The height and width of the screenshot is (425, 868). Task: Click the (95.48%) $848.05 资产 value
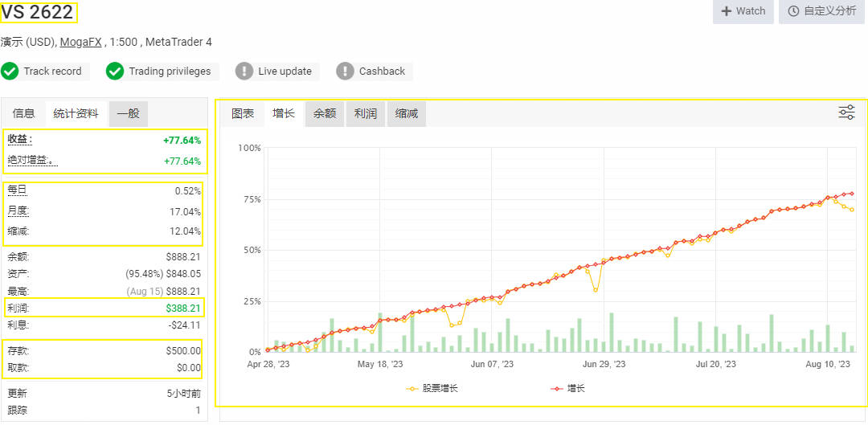click(163, 274)
